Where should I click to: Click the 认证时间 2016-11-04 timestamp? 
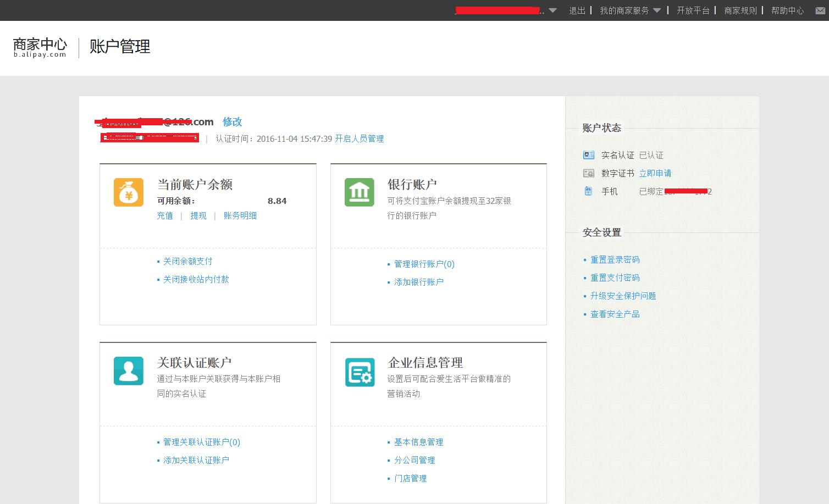(274, 139)
